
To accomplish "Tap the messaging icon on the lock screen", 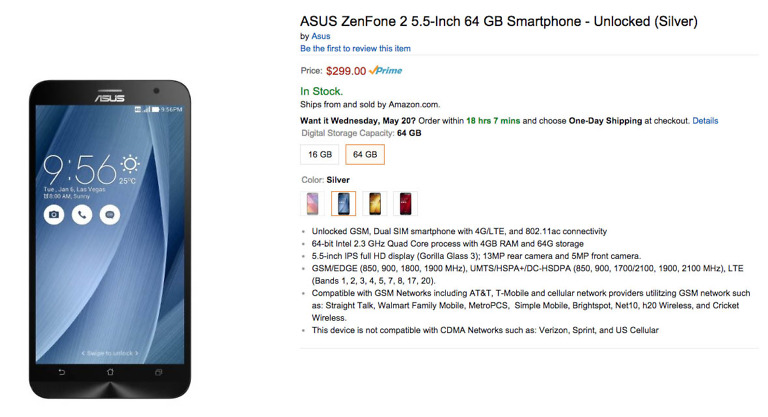I will (x=110, y=214).
